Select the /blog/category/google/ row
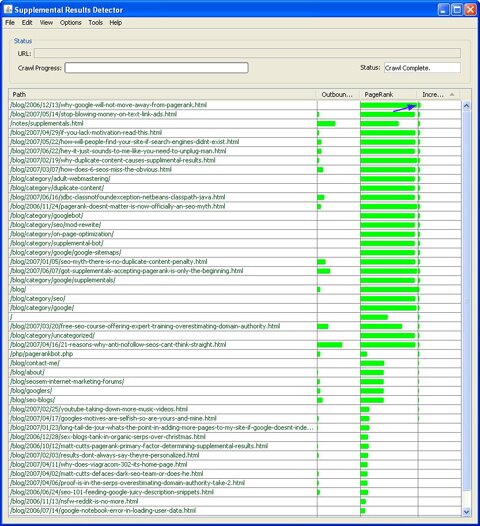Viewport: 480px width, 526px height. click(x=235, y=308)
